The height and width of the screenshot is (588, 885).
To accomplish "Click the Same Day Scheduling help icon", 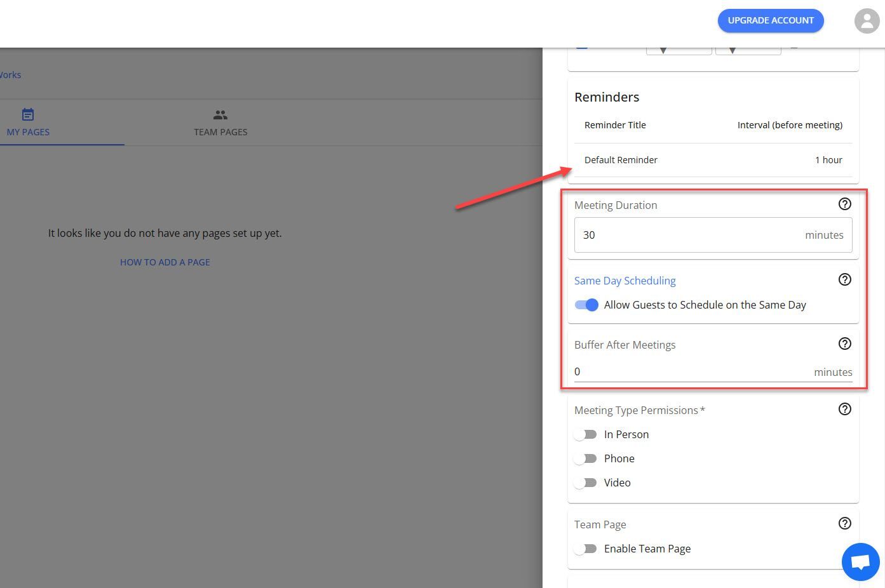I will pos(844,279).
